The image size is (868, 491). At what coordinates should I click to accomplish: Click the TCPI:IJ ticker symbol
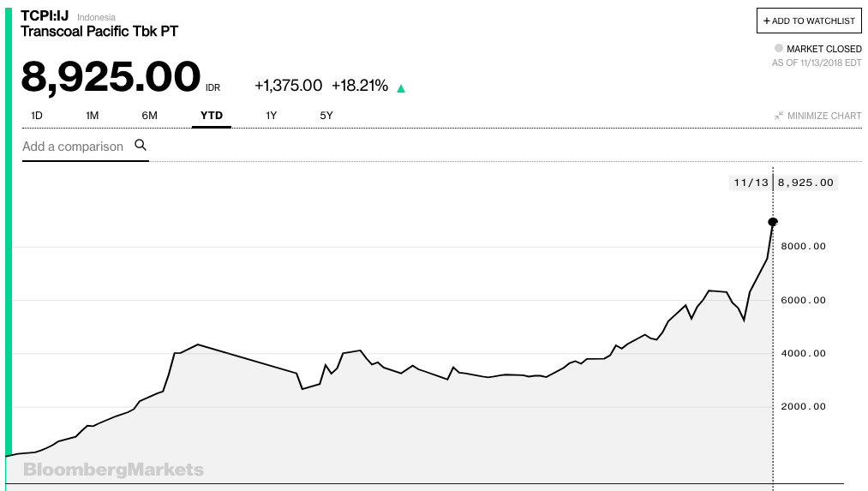(44, 15)
